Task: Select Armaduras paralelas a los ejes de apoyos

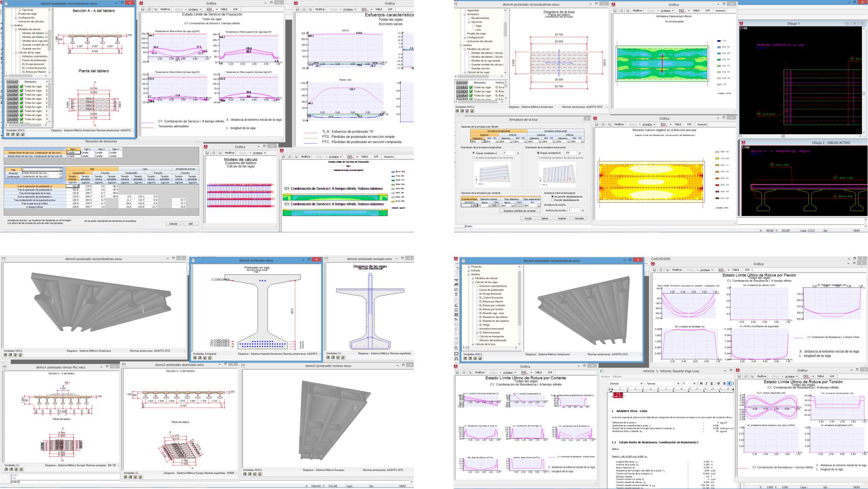Action: click(x=538, y=158)
